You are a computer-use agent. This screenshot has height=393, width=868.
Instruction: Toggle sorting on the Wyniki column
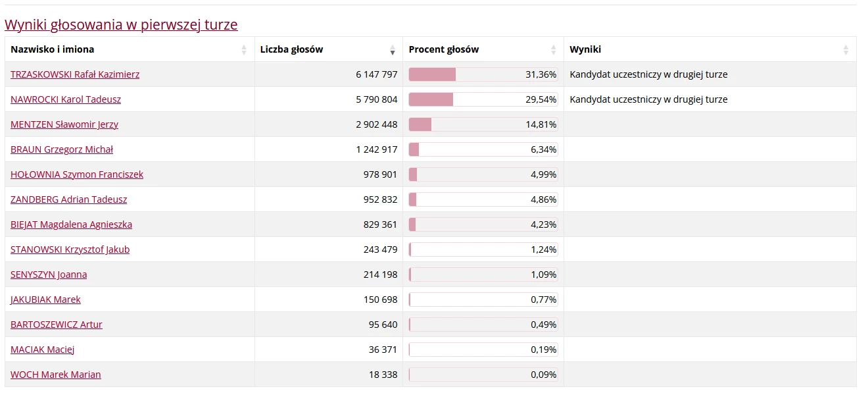846,49
